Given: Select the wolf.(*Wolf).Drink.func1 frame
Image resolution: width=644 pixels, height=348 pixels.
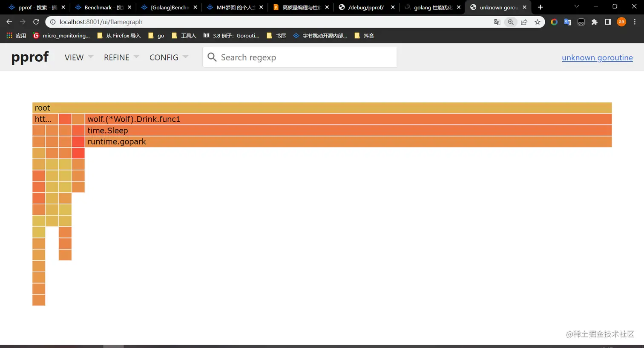Looking at the screenshot, I should (348, 119).
